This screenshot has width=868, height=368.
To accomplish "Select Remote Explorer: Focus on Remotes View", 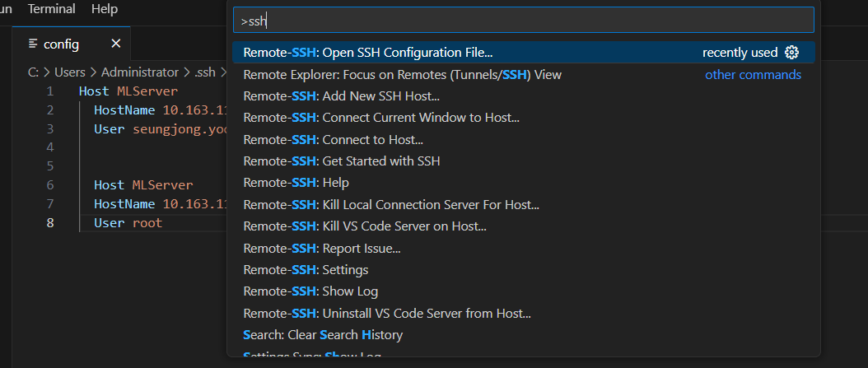I will point(523,74).
